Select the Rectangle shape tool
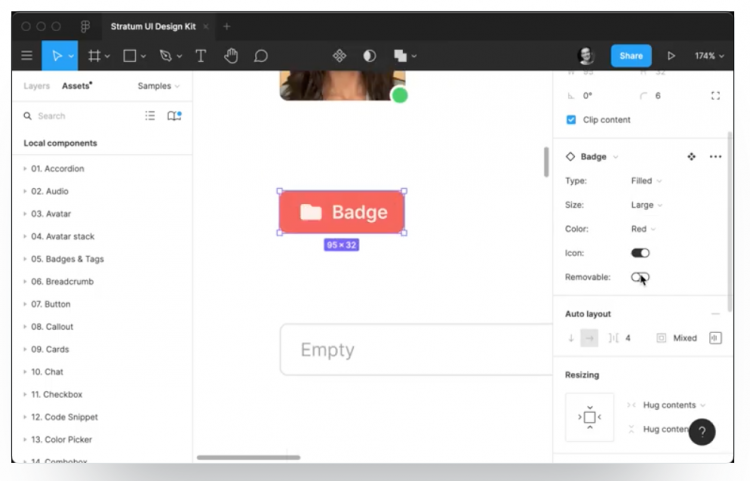 click(130, 56)
